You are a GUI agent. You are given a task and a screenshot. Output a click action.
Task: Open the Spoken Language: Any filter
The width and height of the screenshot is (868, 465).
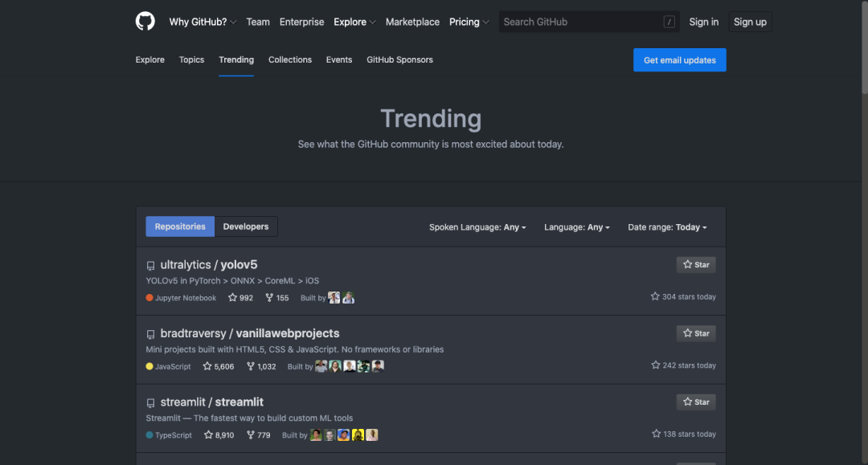point(477,227)
